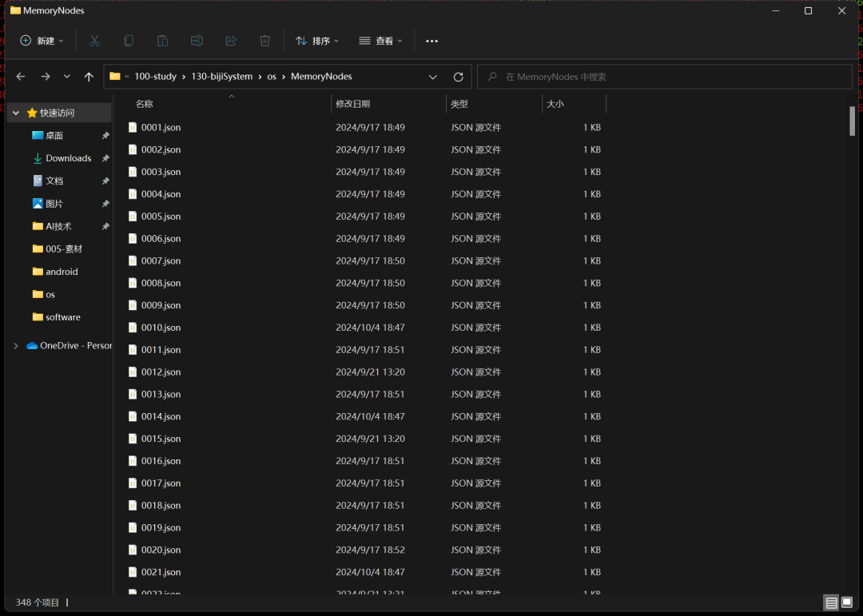Image resolution: width=863 pixels, height=616 pixels.
Task: Expand the OneDrive tree node
Action: pyautogui.click(x=16, y=346)
